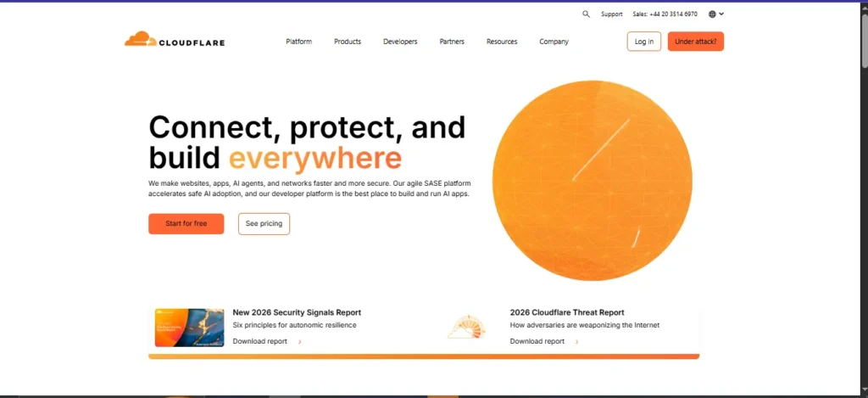Screen dimensions: 868x398
Task: Click the orange Under attack? button
Action: (695, 42)
